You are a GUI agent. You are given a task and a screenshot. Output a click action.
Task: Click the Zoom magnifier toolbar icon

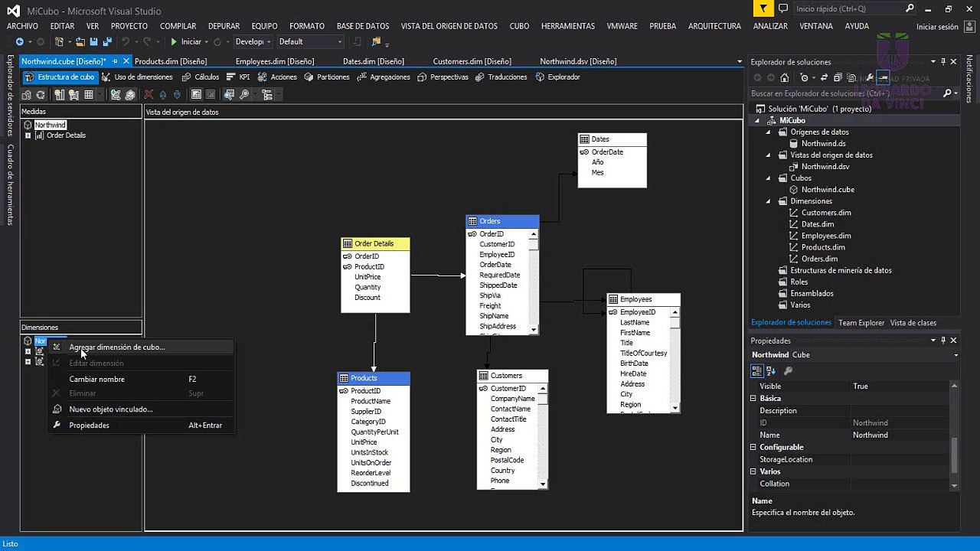pos(244,95)
